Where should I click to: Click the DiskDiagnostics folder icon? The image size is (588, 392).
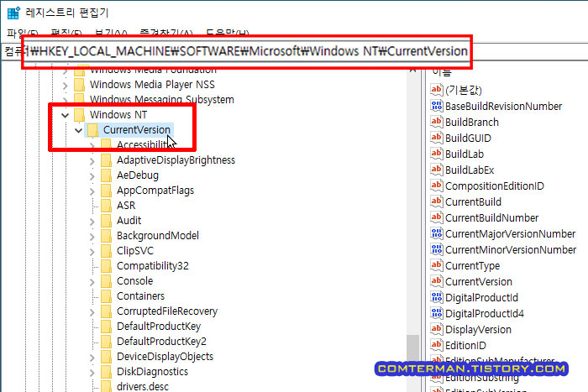coord(106,372)
